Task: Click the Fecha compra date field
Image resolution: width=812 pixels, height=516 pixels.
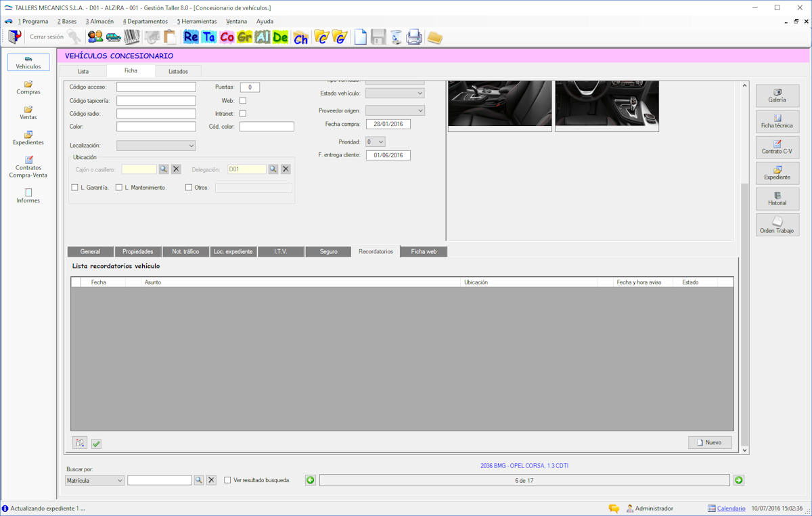Action: (388, 125)
